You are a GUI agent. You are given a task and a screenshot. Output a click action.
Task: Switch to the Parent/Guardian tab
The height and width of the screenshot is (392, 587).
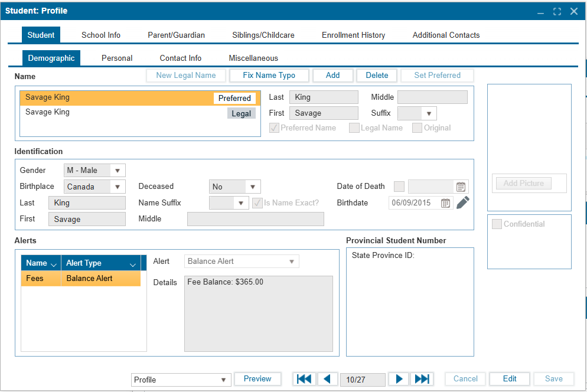coord(176,35)
